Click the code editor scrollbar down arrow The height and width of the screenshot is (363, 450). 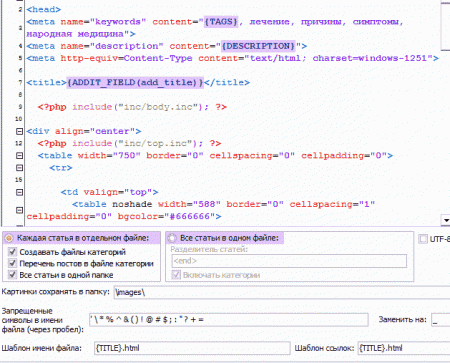tap(446, 220)
